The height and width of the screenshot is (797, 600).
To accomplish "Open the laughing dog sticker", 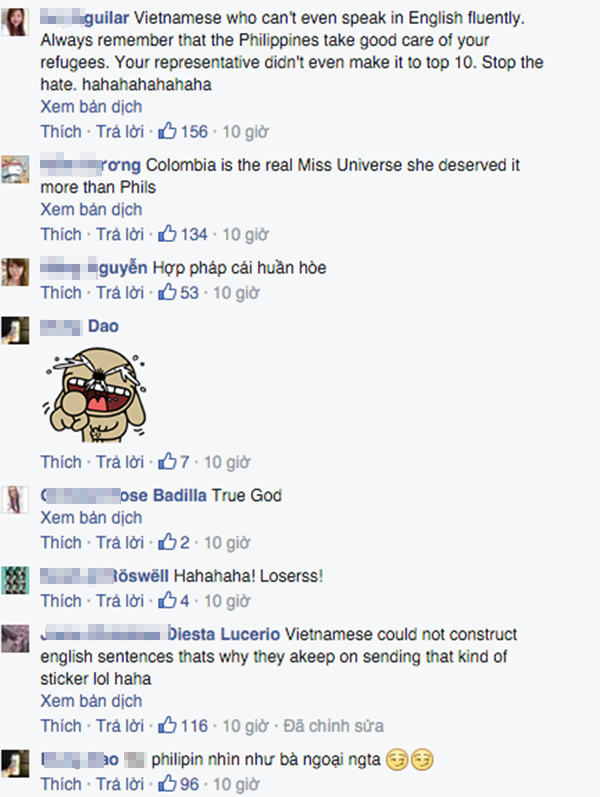I will (96, 394).
